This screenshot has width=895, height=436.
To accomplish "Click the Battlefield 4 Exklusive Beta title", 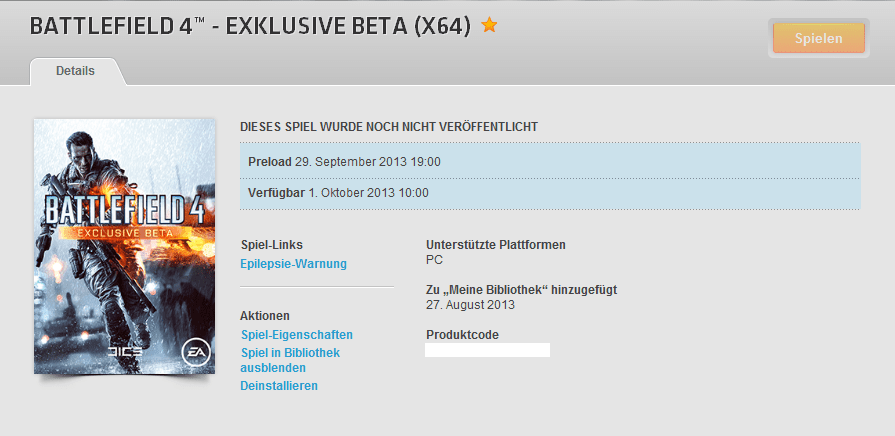I will 250,27.
